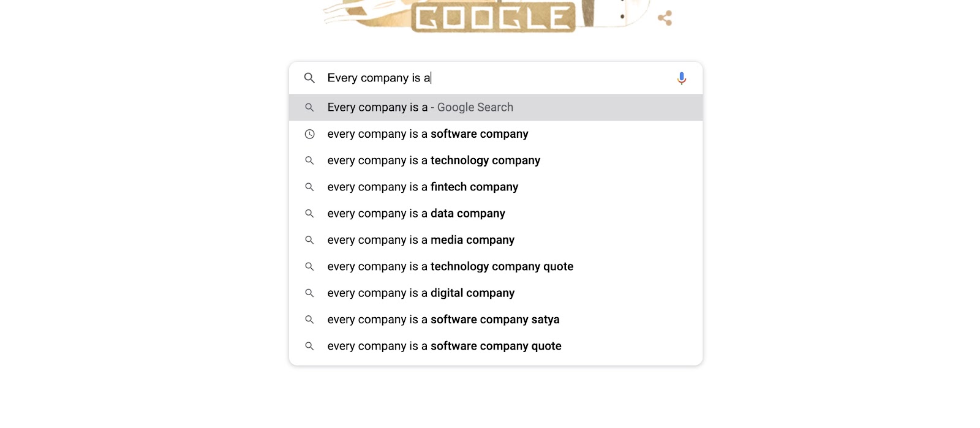Select "every company is a technology company quote"
This screenshot has width=980, height=428.
tap(450, 266)
